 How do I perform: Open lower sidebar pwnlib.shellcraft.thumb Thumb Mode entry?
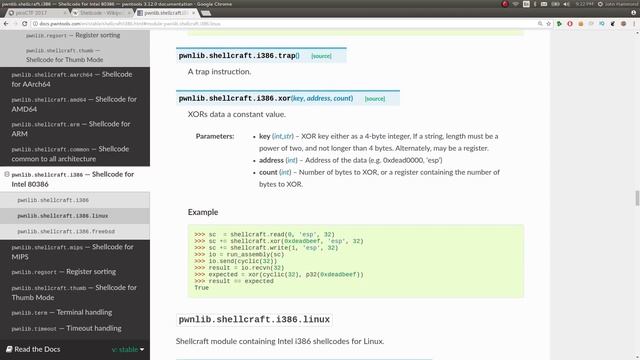pos(75,292)
